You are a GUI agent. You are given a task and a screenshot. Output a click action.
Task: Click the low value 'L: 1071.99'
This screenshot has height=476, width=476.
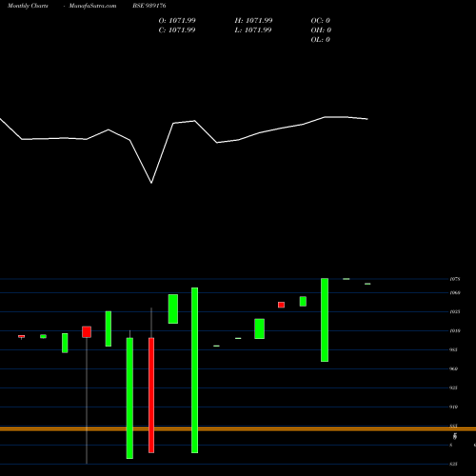(253, 30)
